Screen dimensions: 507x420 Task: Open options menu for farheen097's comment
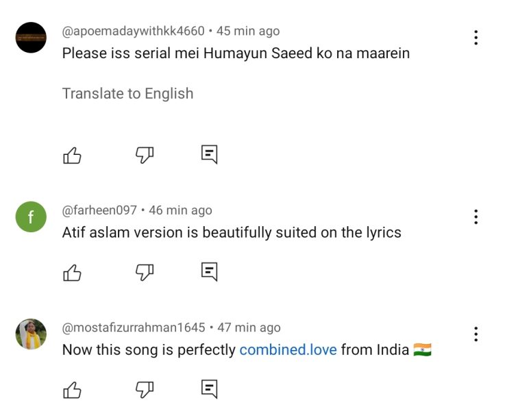tap(475, 217)
